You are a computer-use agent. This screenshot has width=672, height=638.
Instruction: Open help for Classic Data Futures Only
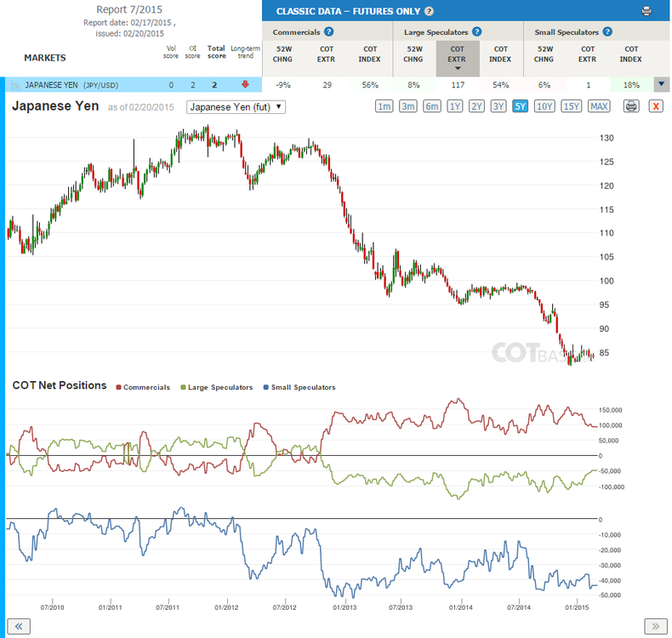pos(429,12)
